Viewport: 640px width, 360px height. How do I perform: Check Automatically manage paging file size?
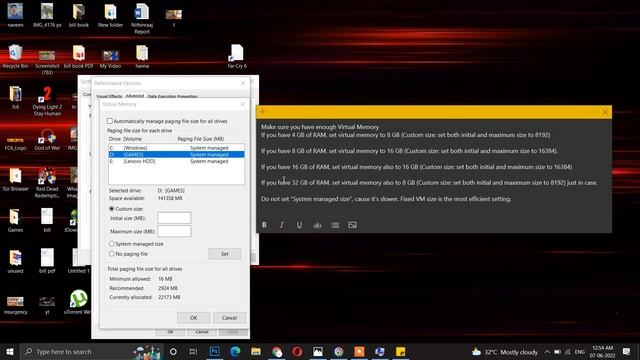click(x=109, y=121)
